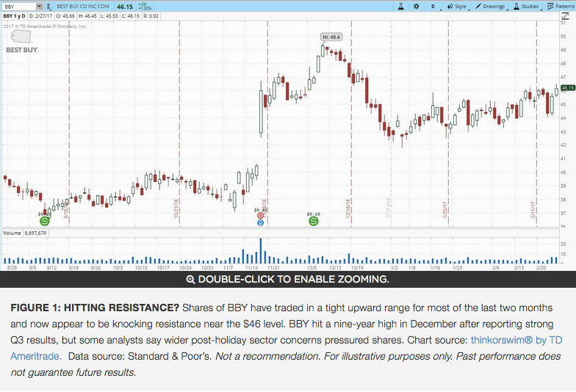The width and height of the screenshot is (576, 392).
Task: Click the magnifier icon in zoom banner
Action: (190, 279)
